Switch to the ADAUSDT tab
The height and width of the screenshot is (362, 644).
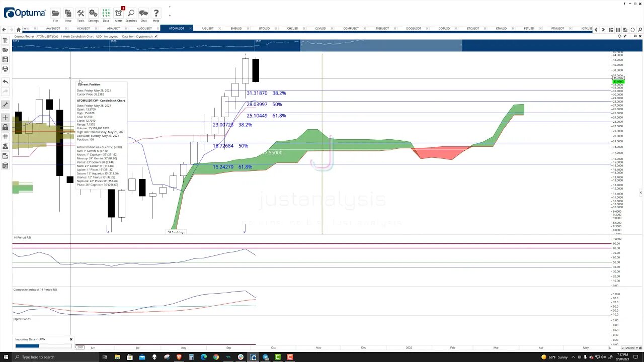113,29
